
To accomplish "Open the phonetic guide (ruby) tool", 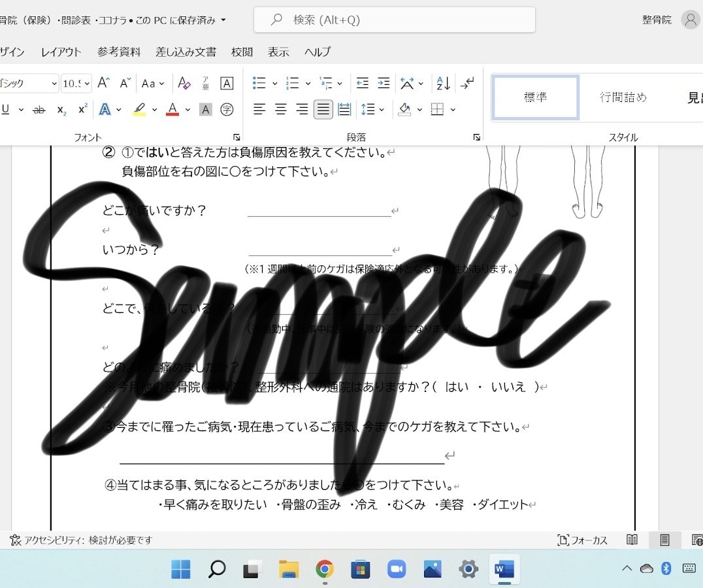I will coord(205,83).
